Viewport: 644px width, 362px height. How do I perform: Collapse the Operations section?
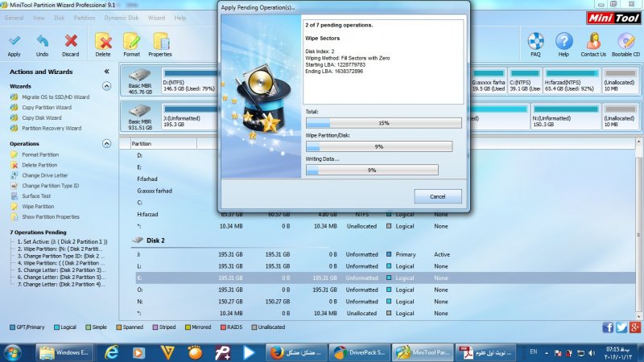click(106, 144)
